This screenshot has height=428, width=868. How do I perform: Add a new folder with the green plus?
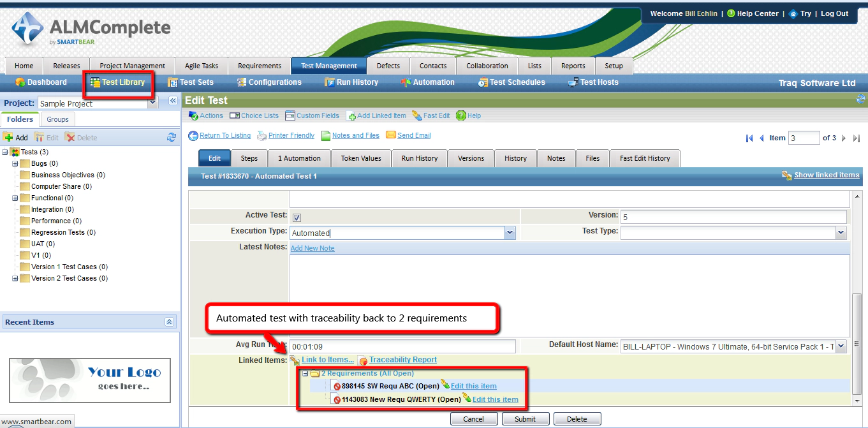(x=8, y=137)
